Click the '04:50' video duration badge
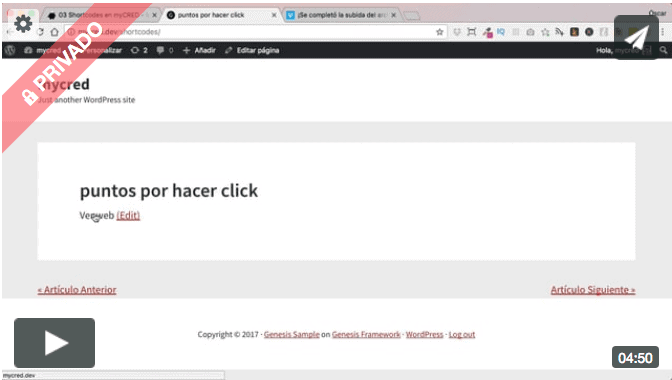This screenshot has height=380, width=672. pos(635,357)
